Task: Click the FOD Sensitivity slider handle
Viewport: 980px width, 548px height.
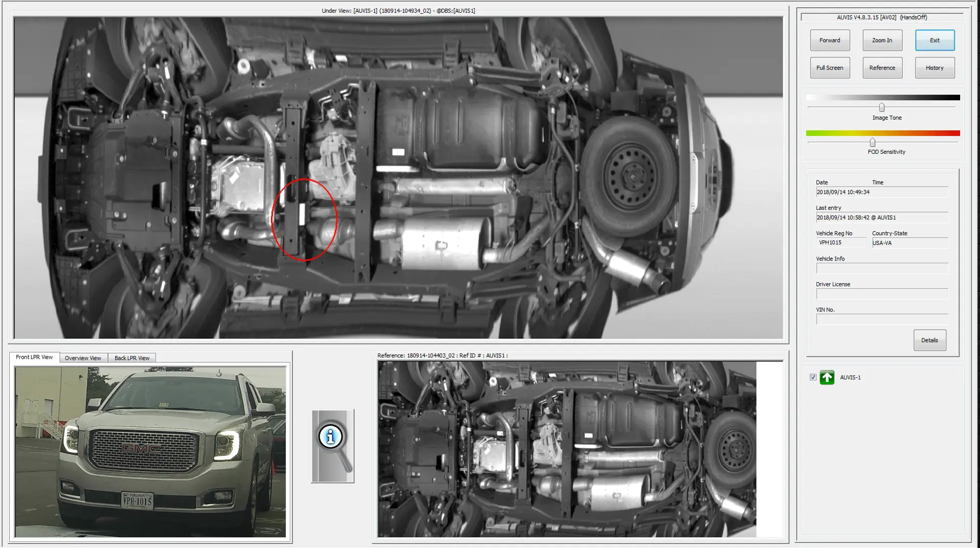Action: point(872,143)
